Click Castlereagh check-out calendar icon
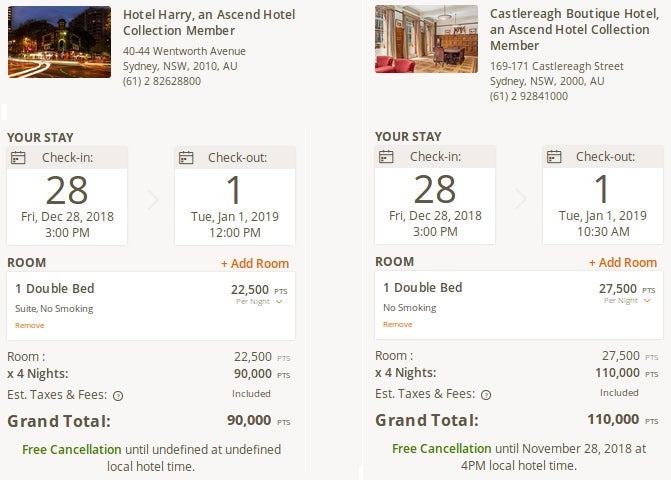The height and width of the screenshot is (480, 671). [x=553, y=157]
